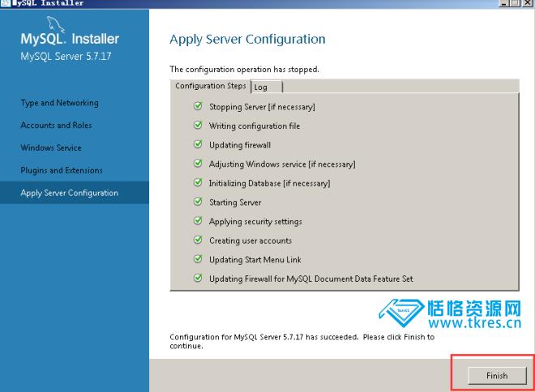The image size is (535, 392).
Task: Open Plugins and Extensions sidebar step
Action: pyautogui.click(x=62, y=170)
